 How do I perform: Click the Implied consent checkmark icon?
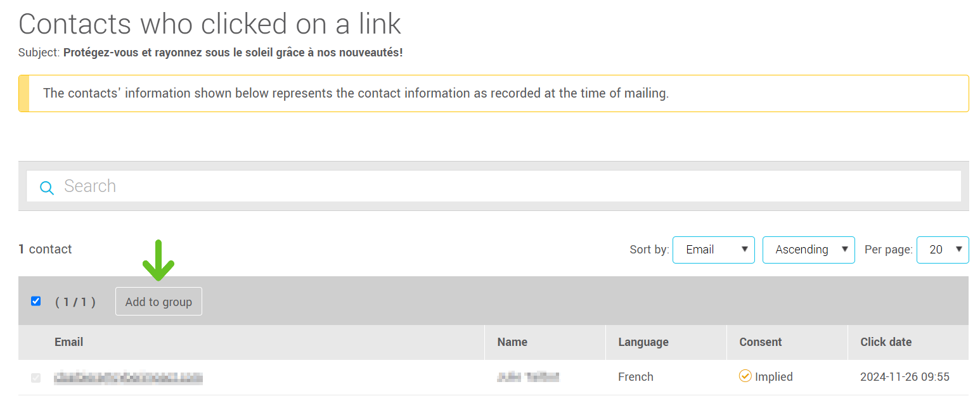[745, 376]
